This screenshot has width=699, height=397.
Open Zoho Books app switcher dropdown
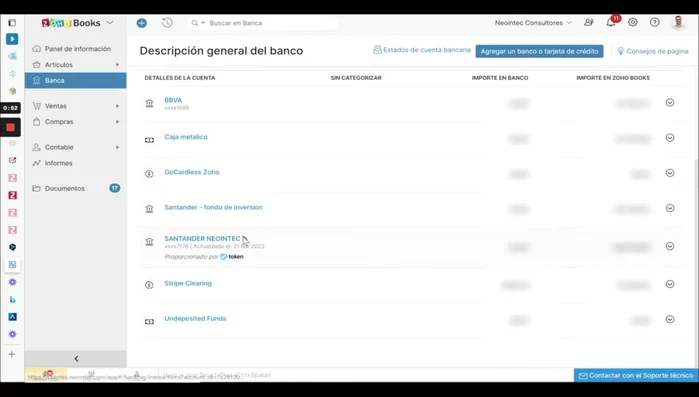(110, 22)
